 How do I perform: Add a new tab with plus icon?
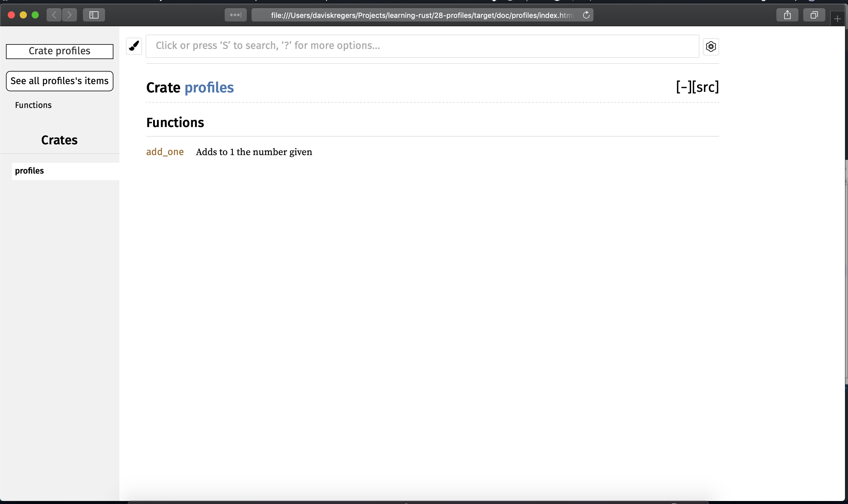point(838,19)
